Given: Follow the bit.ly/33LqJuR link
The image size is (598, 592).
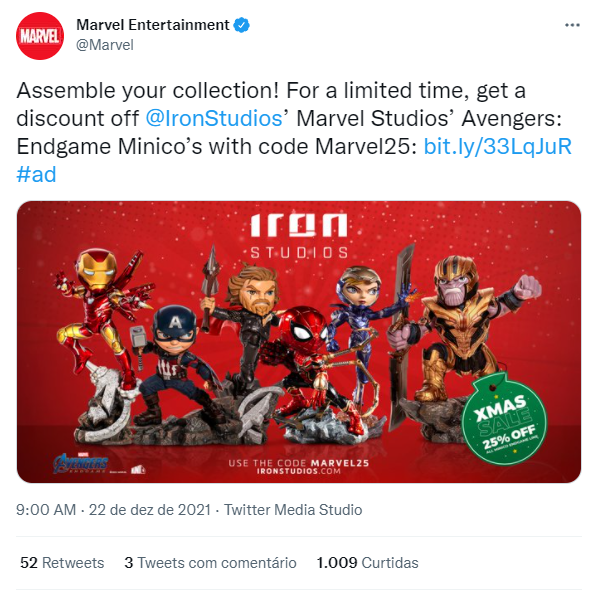Looking at the screenshot, I should (497, 146).
